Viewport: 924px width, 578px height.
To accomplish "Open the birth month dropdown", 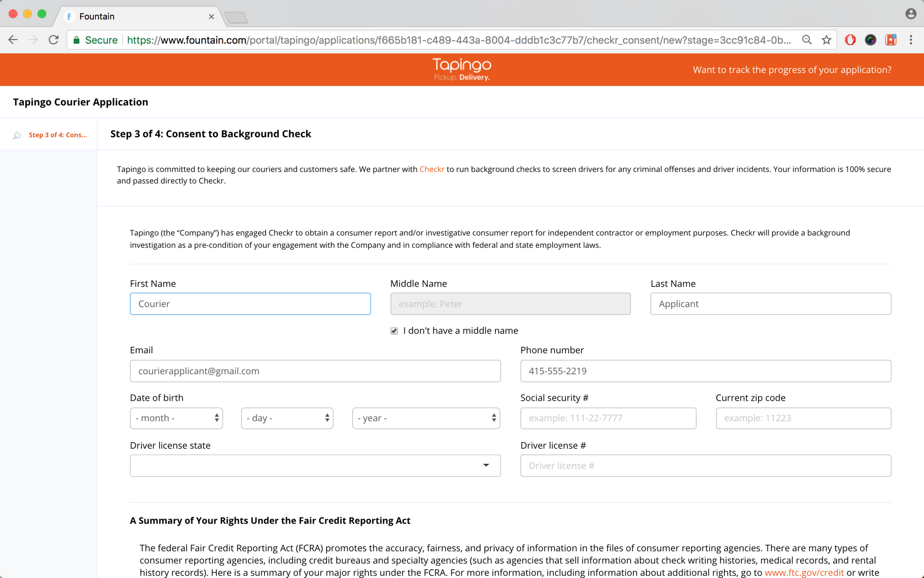I will click(176, 418).
